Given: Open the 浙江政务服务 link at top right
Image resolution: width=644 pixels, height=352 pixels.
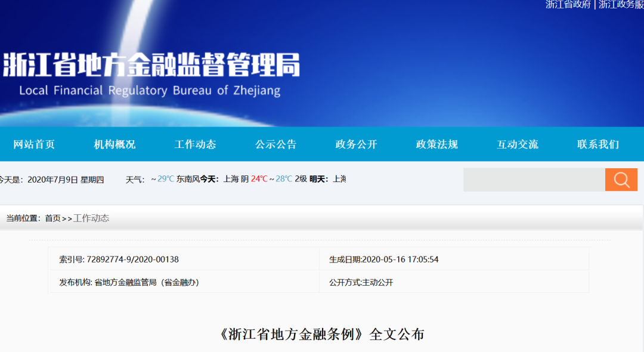Looking at the screenshot, I should [621, 5].
